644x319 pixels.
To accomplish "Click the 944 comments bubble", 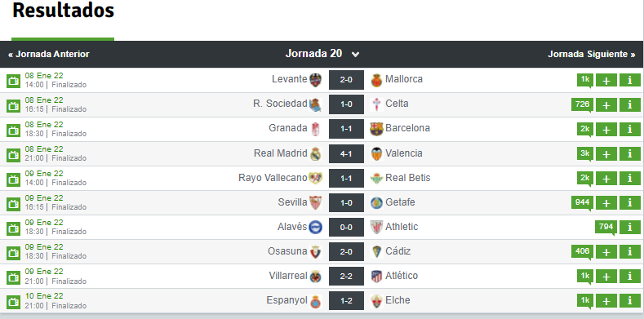I will click(x=583, y=203).
